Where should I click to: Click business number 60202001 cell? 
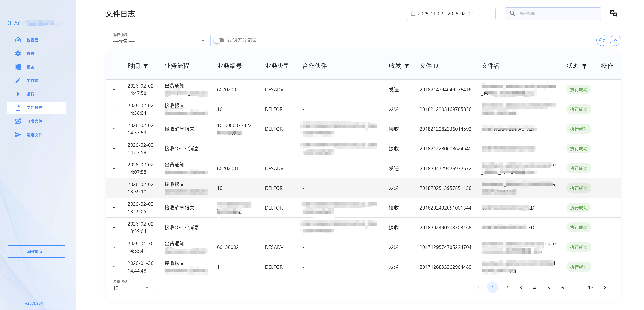tap(228, 168)
